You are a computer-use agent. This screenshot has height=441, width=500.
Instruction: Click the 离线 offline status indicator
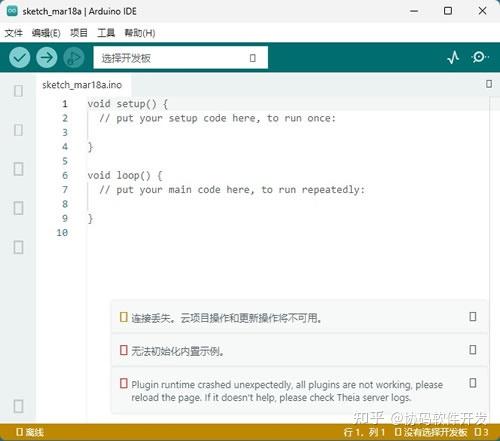tap(30, 432)
